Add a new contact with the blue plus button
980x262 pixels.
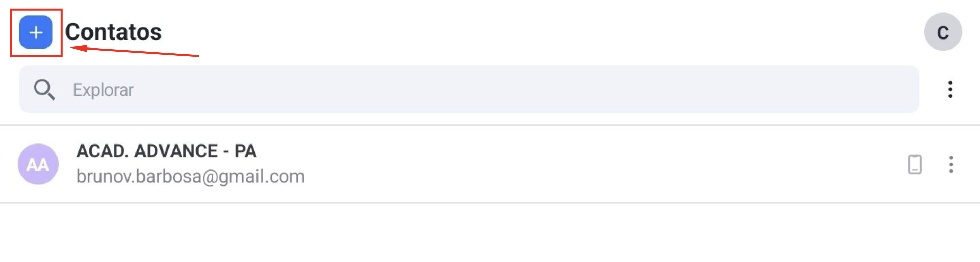pos(36,32)
